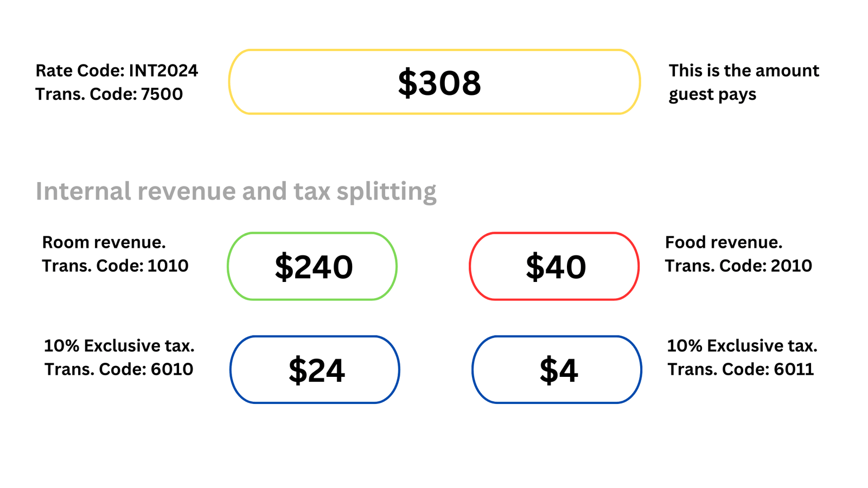Click the red $40 food revenue box
Viewport: 868px width, 488px height.
554,266
